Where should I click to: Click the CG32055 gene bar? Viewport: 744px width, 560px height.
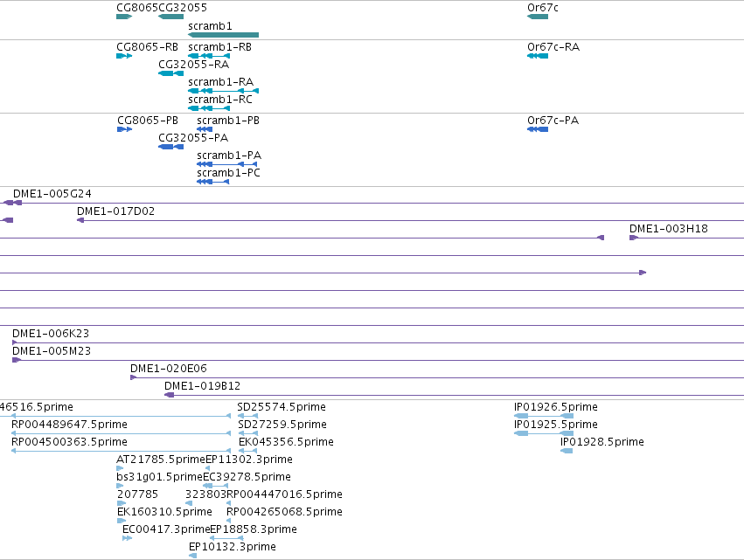pos(170,17)
